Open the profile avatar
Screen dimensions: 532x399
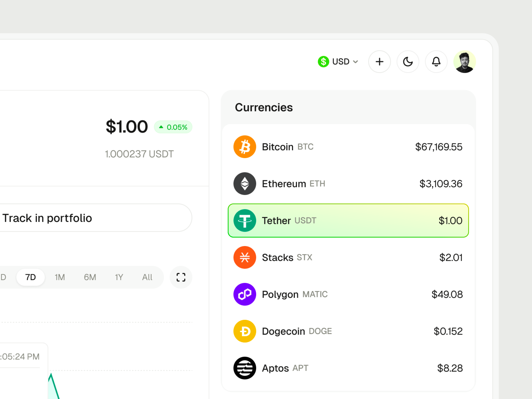pyautogui.click(x=465, y=62)
